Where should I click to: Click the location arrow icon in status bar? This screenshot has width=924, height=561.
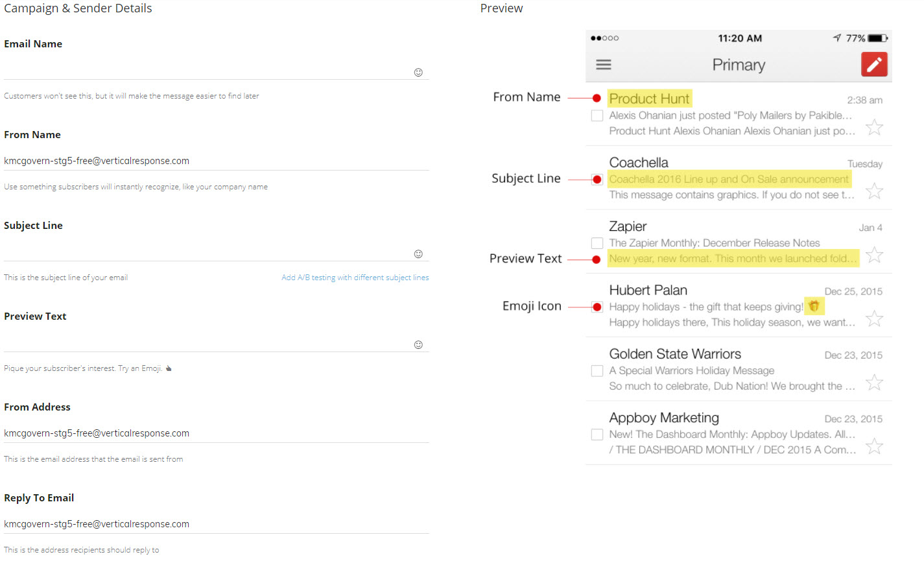pyautogui.click(x=837, y=38)
